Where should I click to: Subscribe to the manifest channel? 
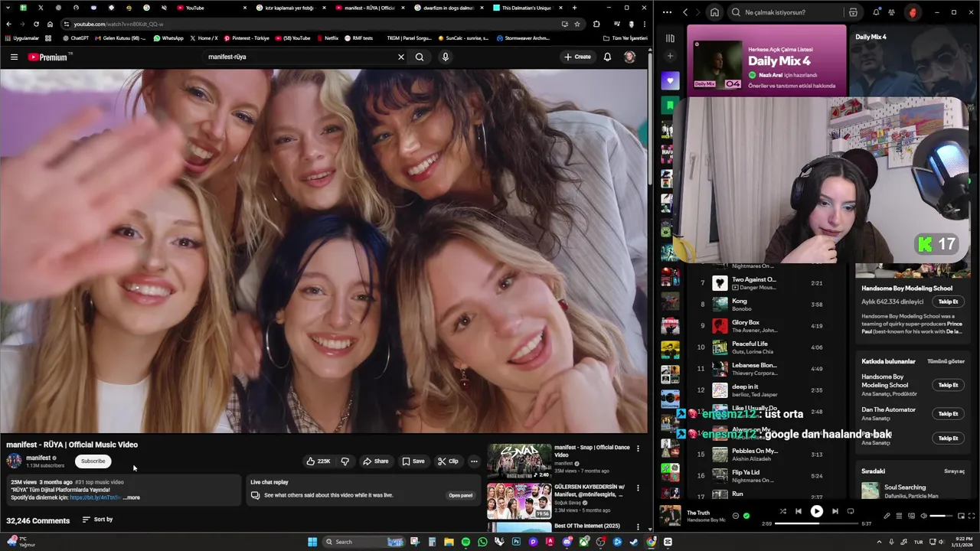pos(93,461)
